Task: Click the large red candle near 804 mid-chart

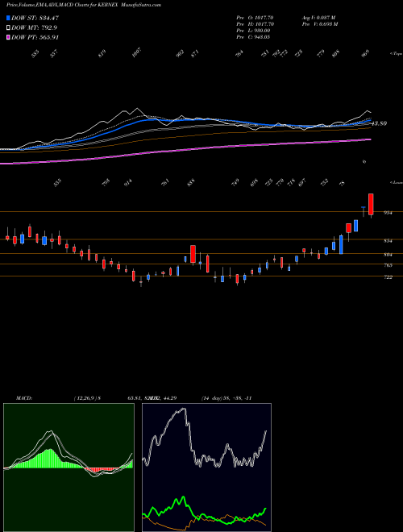Action: [193, 254]
